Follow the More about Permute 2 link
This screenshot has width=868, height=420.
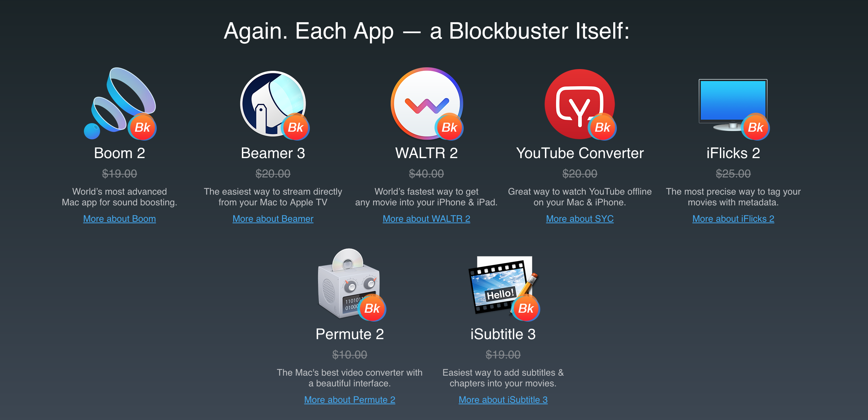pyautogui.click(x=350, y=400)
